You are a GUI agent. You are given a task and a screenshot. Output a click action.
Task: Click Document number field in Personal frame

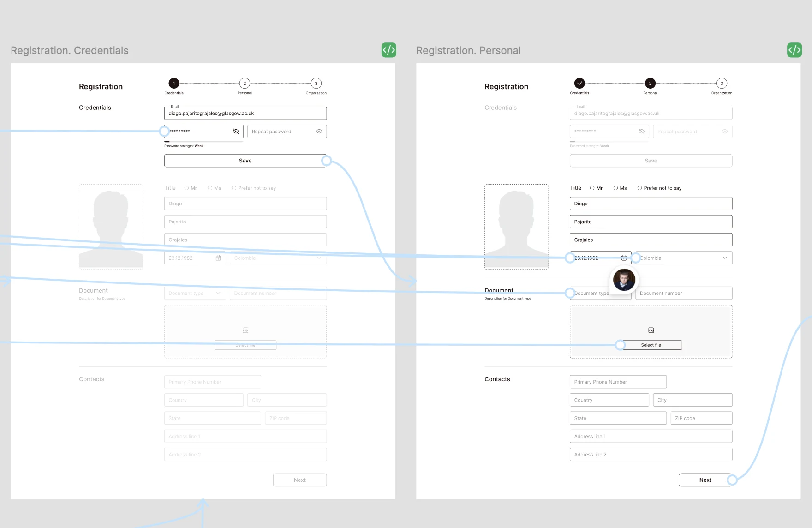(684, 293)
